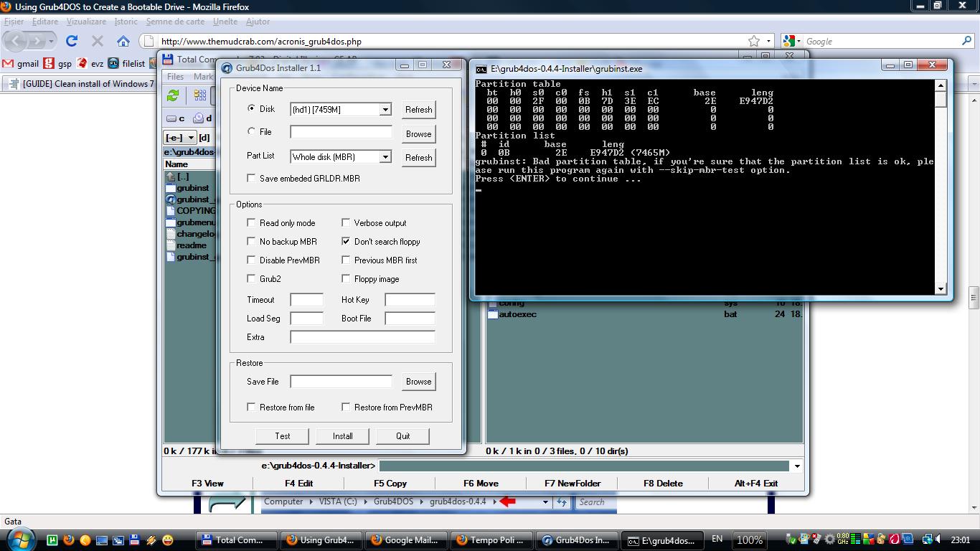Screen dimensions: 980x551
Task: Open evz bookmark in bookmarks toolbar
Action: 90,63
